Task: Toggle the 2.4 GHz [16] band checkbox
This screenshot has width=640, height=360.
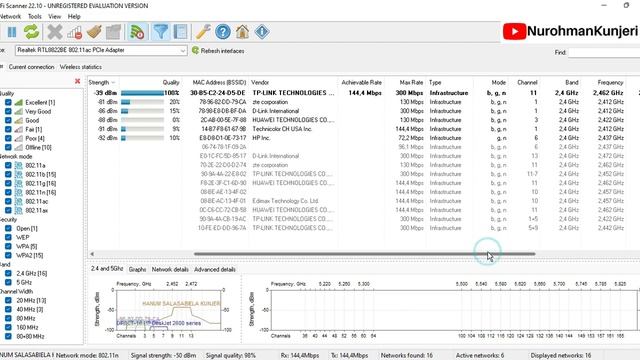Action: point(8,273)
